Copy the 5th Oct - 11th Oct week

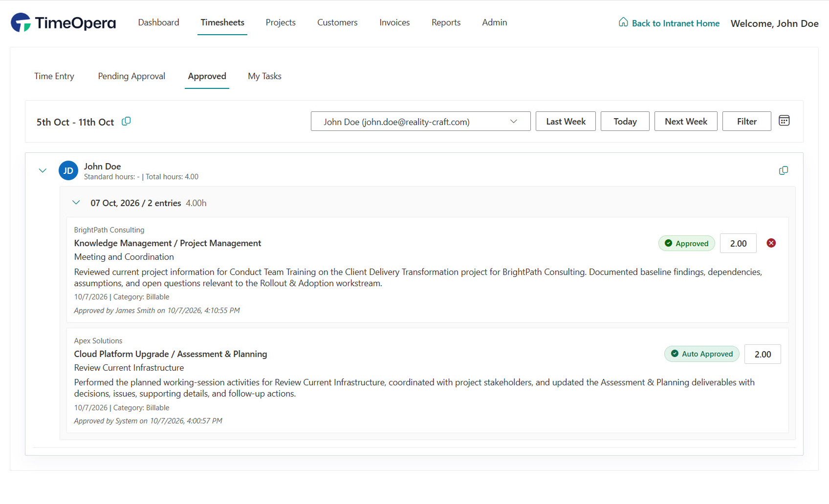126,121
